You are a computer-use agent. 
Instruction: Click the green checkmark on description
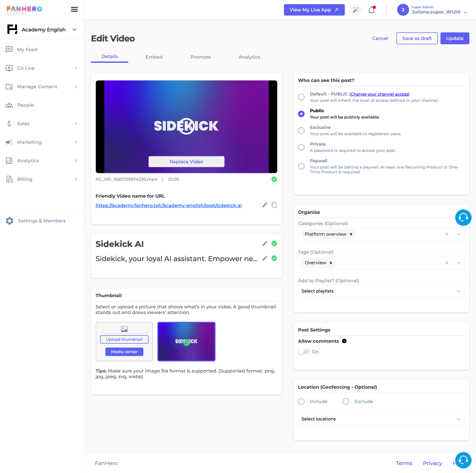[274, 259]
